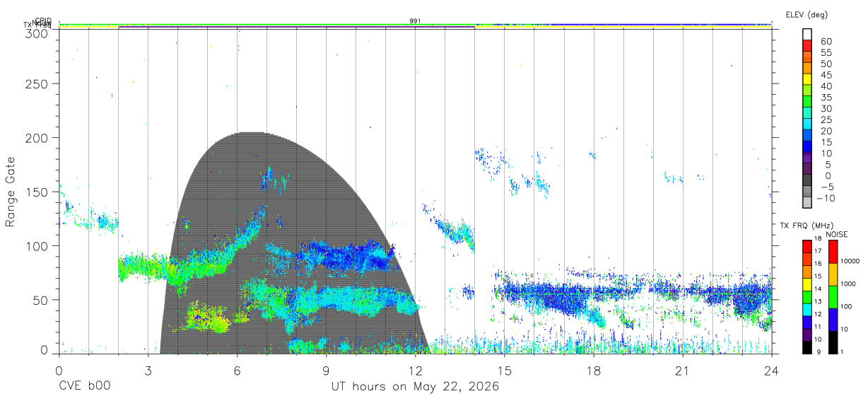Click the x-axis tick label '6'
The height and width of the screenshot is (401, 868).
(x=237, y=371)
